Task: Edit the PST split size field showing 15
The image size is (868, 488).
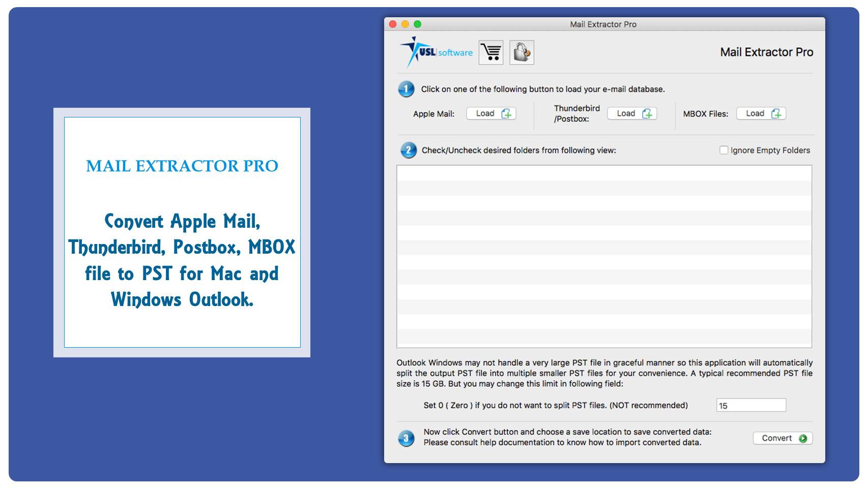Action: [x=750, y=405]
